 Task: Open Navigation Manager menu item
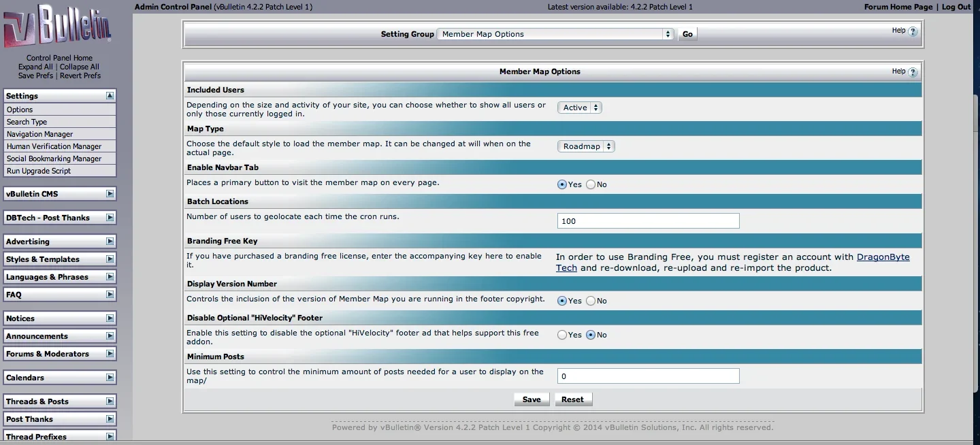tap(60, 134)
